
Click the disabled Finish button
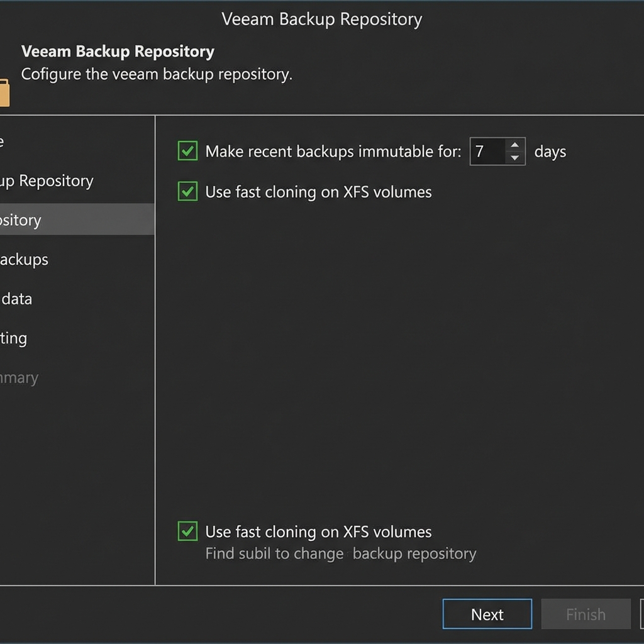click(586, 614)
